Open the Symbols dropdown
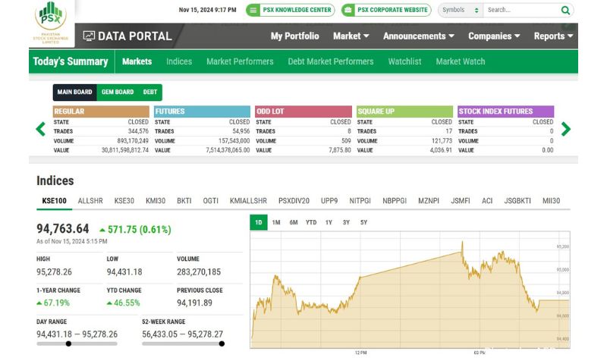607x364 pixels. 461,10
